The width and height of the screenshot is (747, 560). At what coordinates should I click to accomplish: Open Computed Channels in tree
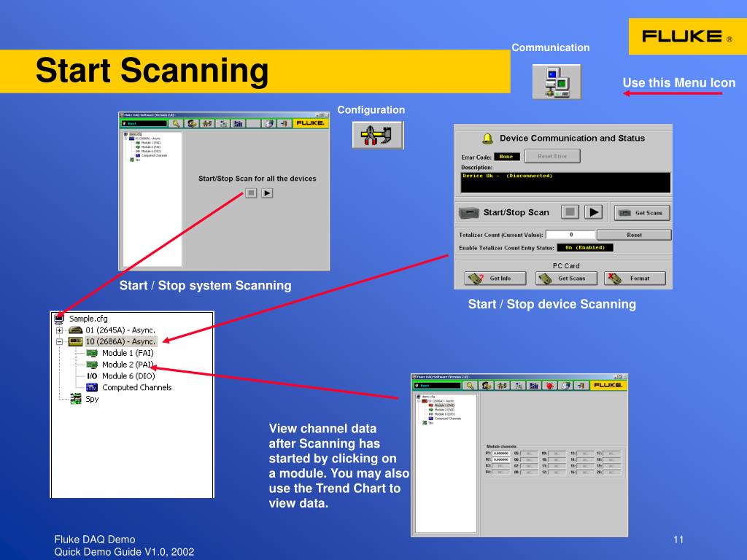pyautogui.click(x=136, y=387)
